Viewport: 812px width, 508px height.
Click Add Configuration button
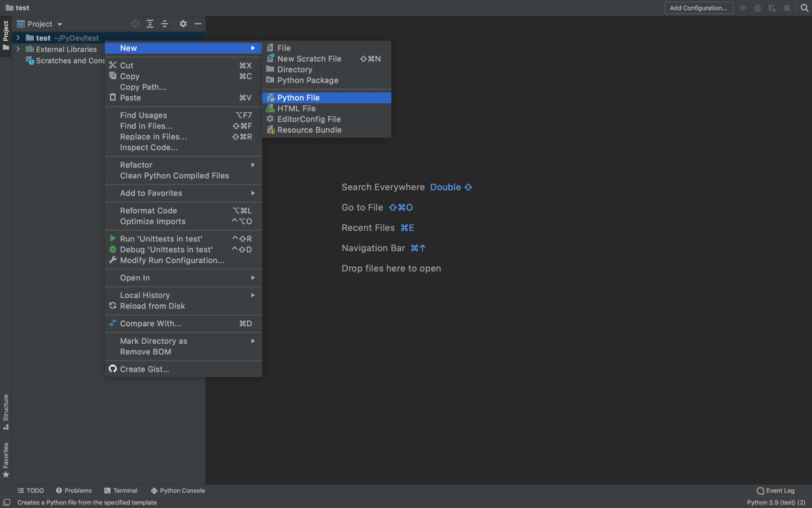click(698, 8)
